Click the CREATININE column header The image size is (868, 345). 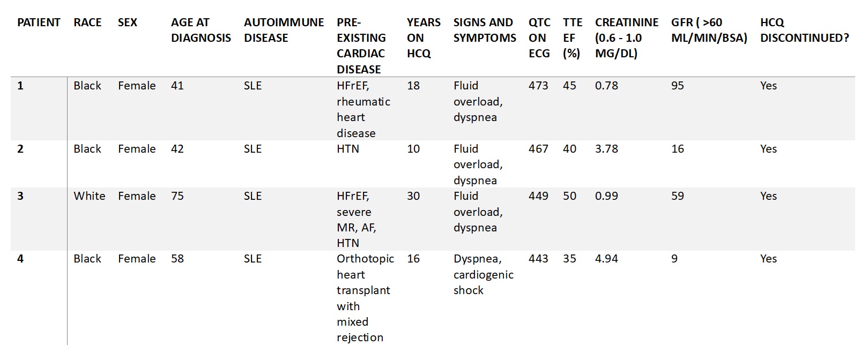626,37
